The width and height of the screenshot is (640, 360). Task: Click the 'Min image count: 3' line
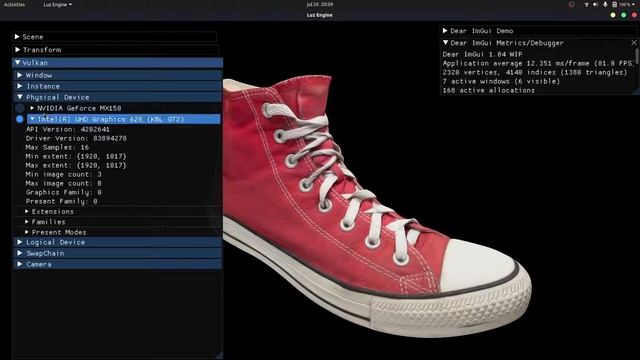click(64, 174)
